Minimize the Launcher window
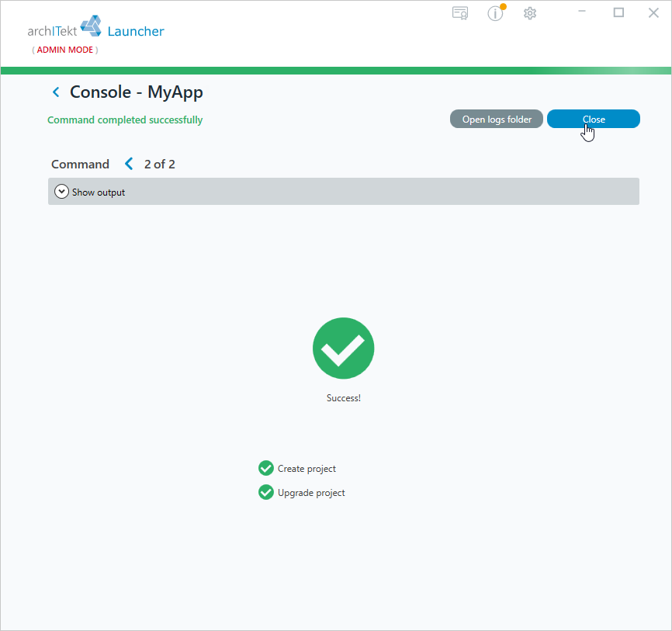 581,12
